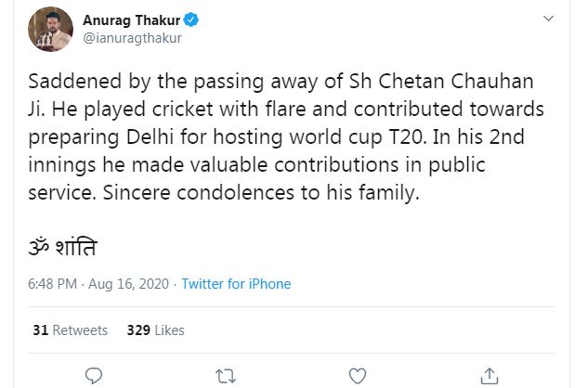This screenshot has width=588, height=388.
Task: Click the words Sh Chetan Chauhan
Action: [441, 81]
